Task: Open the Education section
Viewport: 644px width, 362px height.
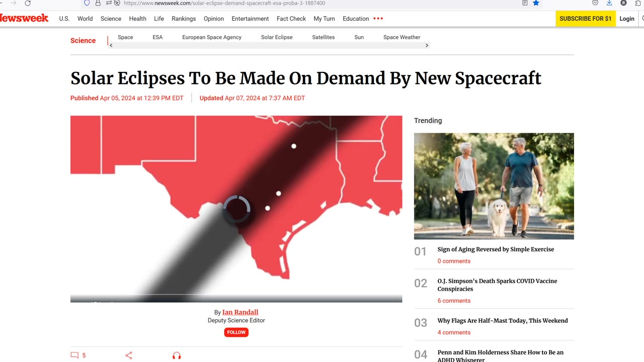Action: 356,19
